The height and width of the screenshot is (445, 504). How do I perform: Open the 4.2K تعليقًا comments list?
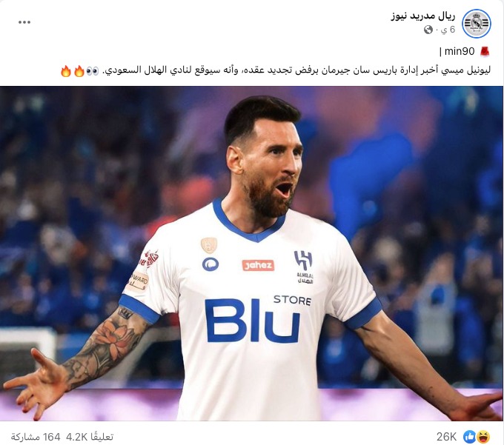click(90, 437)
